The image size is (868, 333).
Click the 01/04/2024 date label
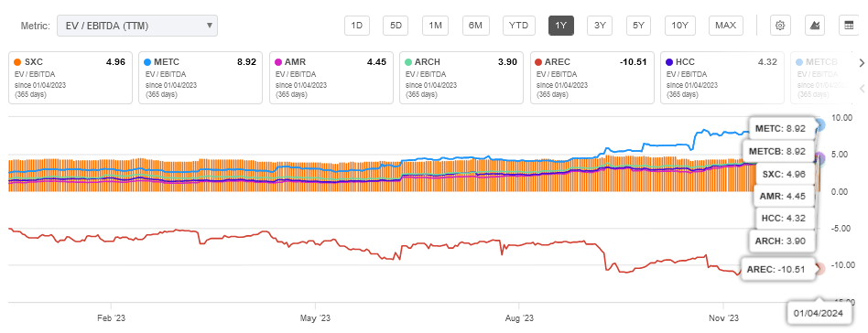819,313
